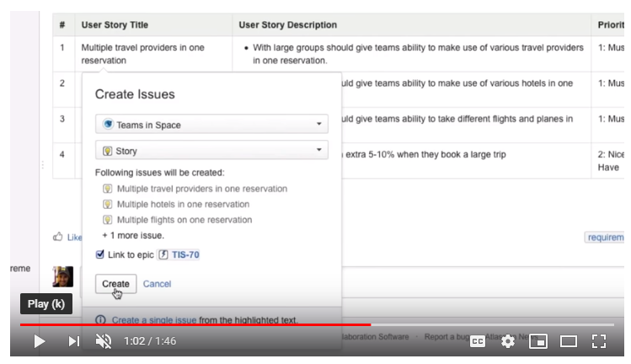Click icon beside Multiple flights on one reservation
The height and width of the screenshot is (364, 631).
[x=108, y=220]
